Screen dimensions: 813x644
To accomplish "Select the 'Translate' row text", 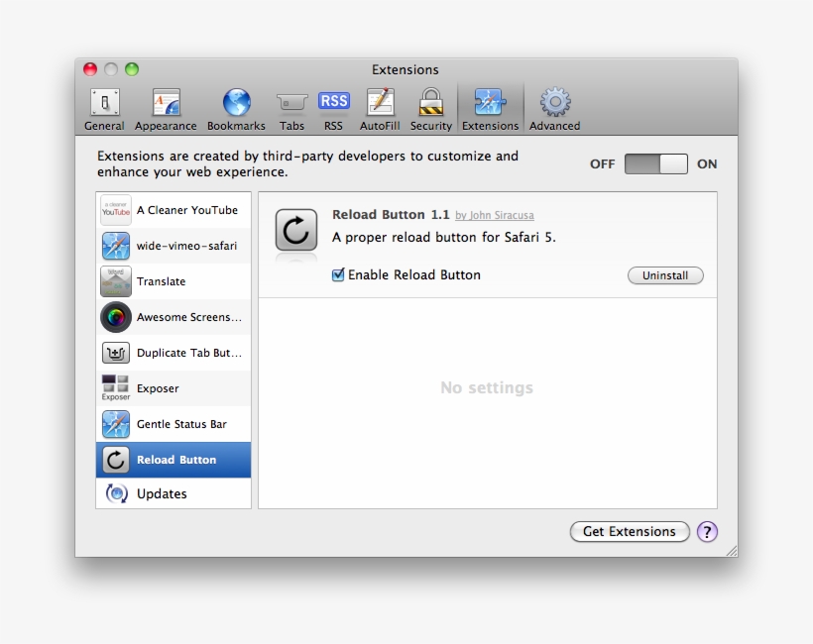I will [161, 281].
